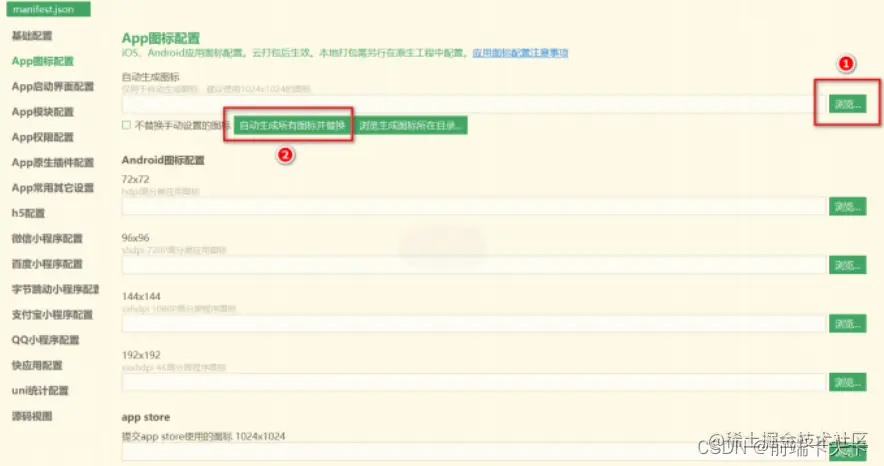Open 快应用配置 section
Image resolution: width=884 pixels, height=466 pixels.
coord(37,365)
